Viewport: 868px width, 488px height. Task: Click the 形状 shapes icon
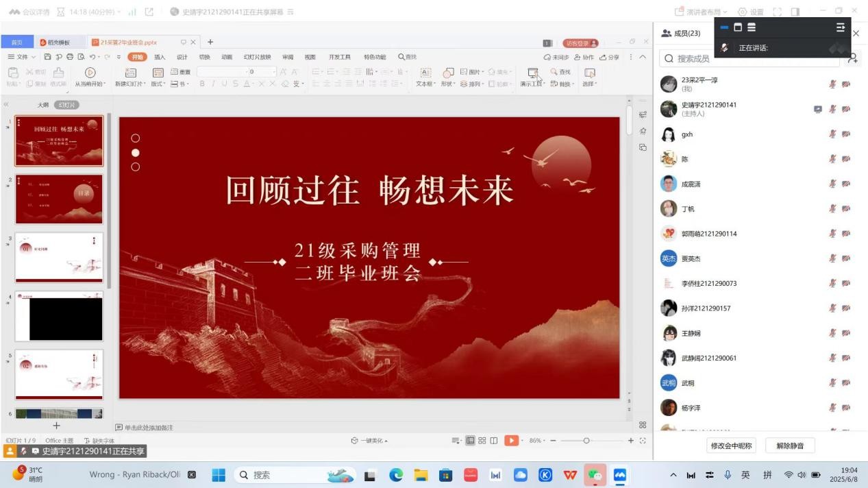click(448, 73)
